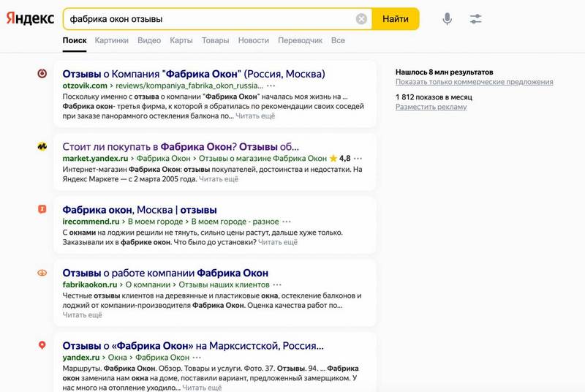
Task: Switch to the Товары tab
Action: (215, 40)
